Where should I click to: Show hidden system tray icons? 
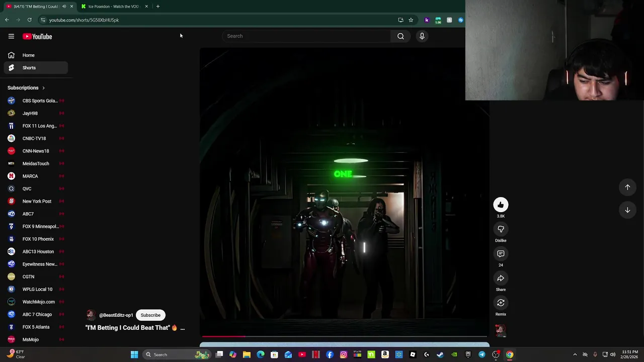pos(575,354)
